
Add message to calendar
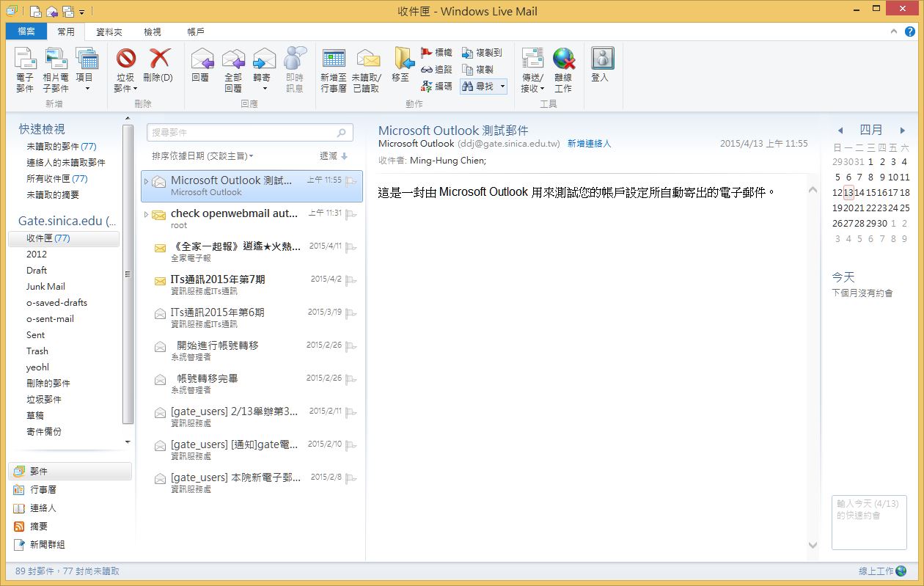click(334, 70)
